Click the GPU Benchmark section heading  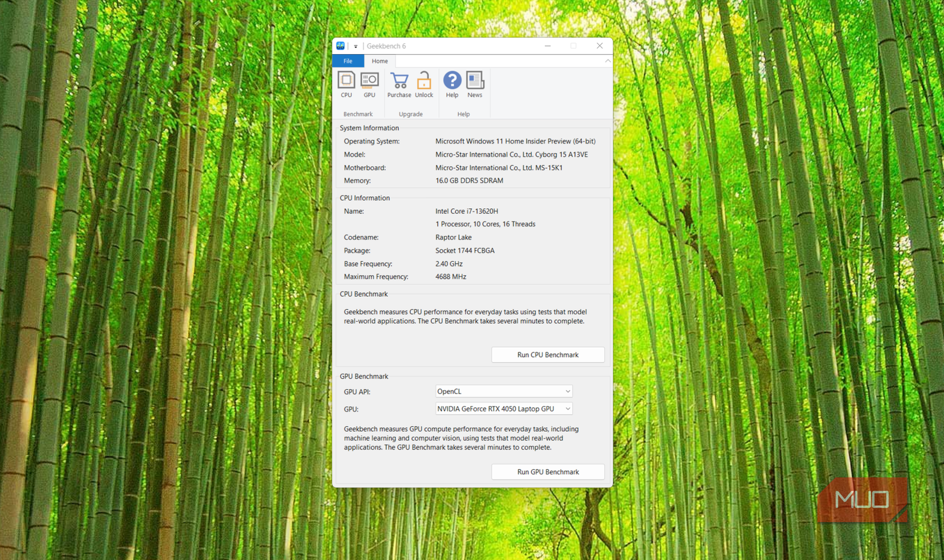click(364, 376)
